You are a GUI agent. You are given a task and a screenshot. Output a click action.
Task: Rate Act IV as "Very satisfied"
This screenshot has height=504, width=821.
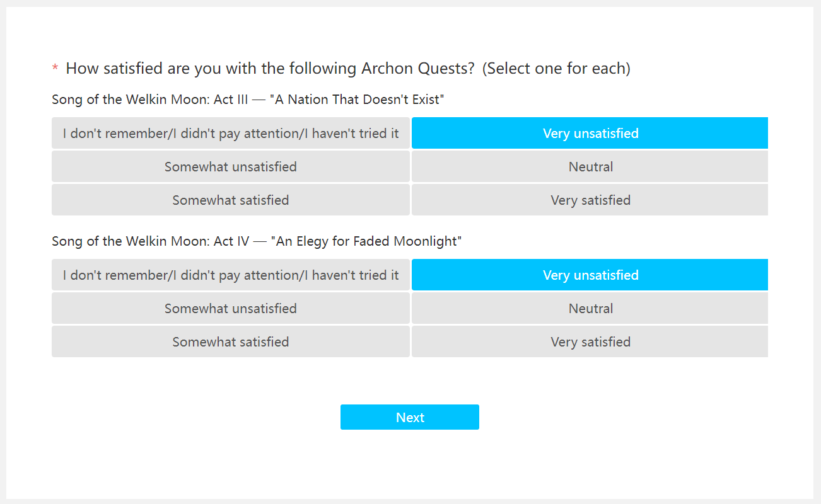point(590,342)
